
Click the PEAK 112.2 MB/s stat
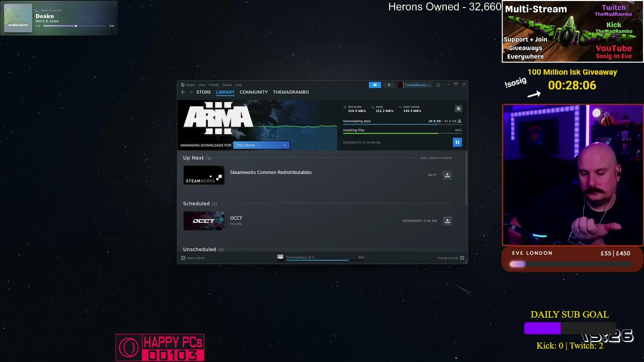pyautogui.click(x=382, y=109)
